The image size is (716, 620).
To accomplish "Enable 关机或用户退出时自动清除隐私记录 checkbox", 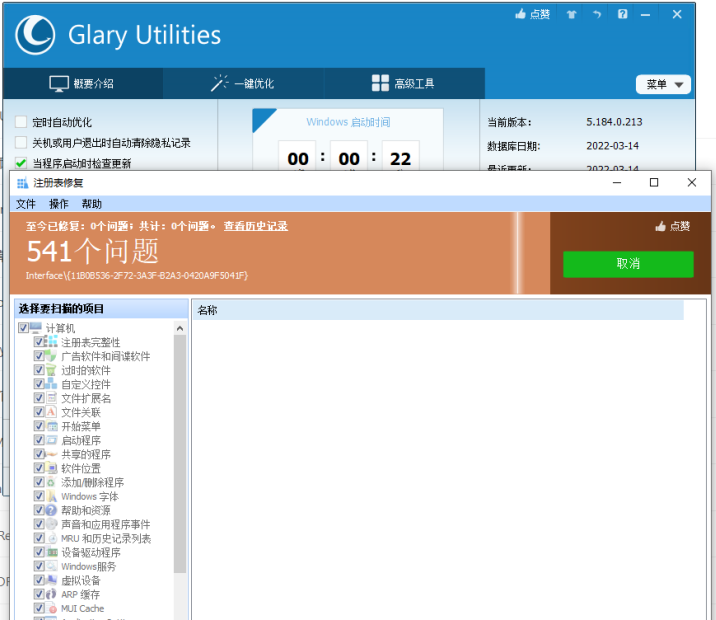I will (x=21, y=142).
